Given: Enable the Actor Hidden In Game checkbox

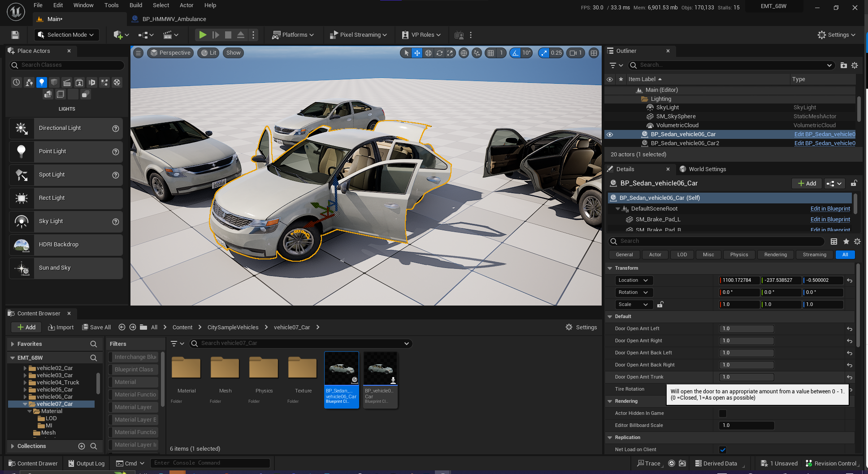Looking at the screenshot, I should pyautogui.click(x=722, y=414).
